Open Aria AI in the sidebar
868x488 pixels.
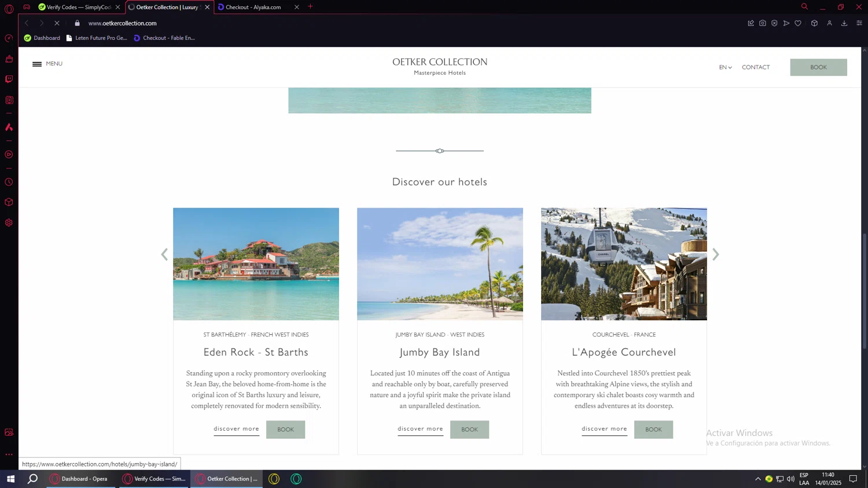point(9,127)
